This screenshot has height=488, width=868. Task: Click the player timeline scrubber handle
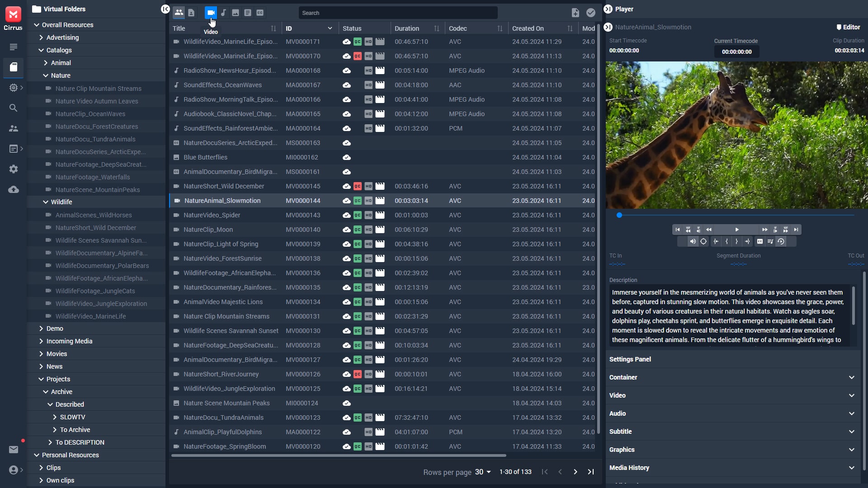pos(619,216)
